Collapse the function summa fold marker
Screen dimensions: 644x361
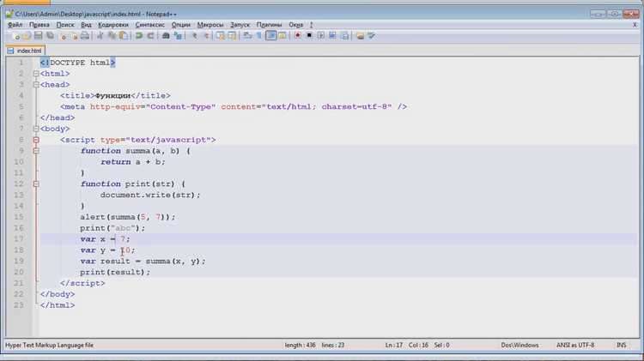(36, 151)
